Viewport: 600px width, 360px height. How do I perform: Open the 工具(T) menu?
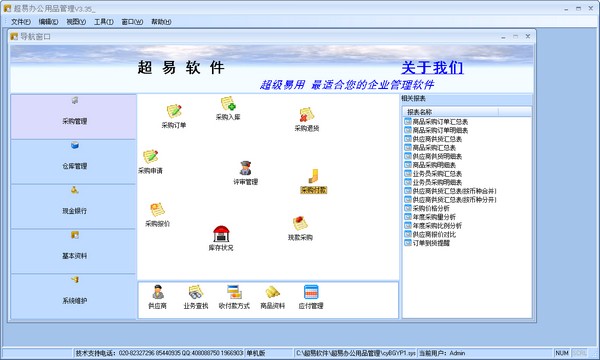(x=104, y=22)
